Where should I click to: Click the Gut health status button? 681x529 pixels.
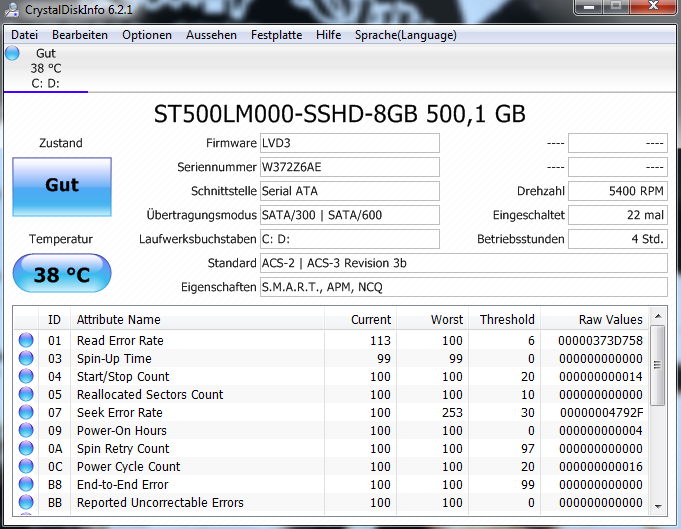[x=62, y=187]
